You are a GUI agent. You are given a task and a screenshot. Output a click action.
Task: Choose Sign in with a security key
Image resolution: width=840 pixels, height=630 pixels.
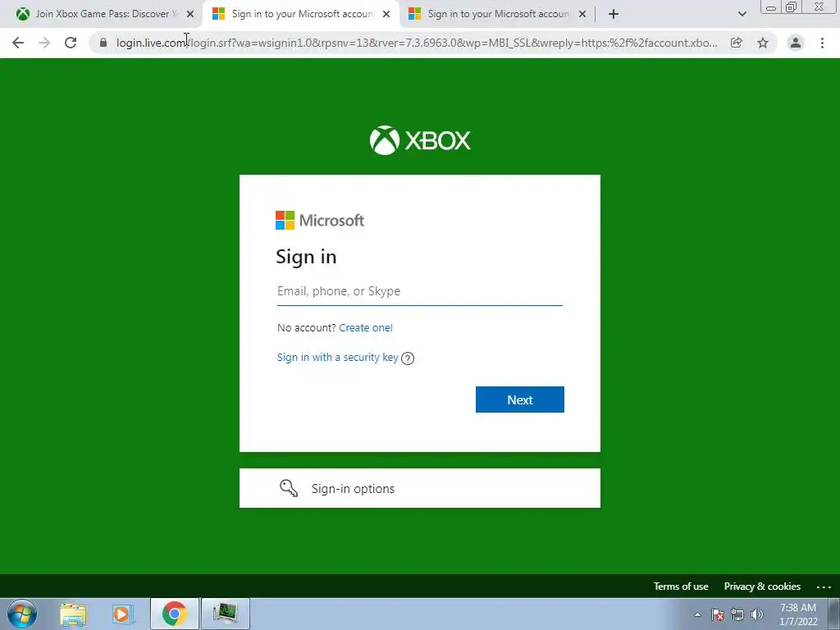click(337, 358)
